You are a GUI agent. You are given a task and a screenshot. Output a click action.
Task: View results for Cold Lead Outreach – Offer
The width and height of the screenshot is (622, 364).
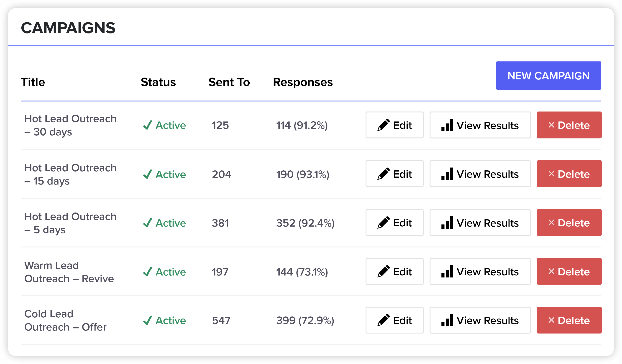click(x=480, y=320)
